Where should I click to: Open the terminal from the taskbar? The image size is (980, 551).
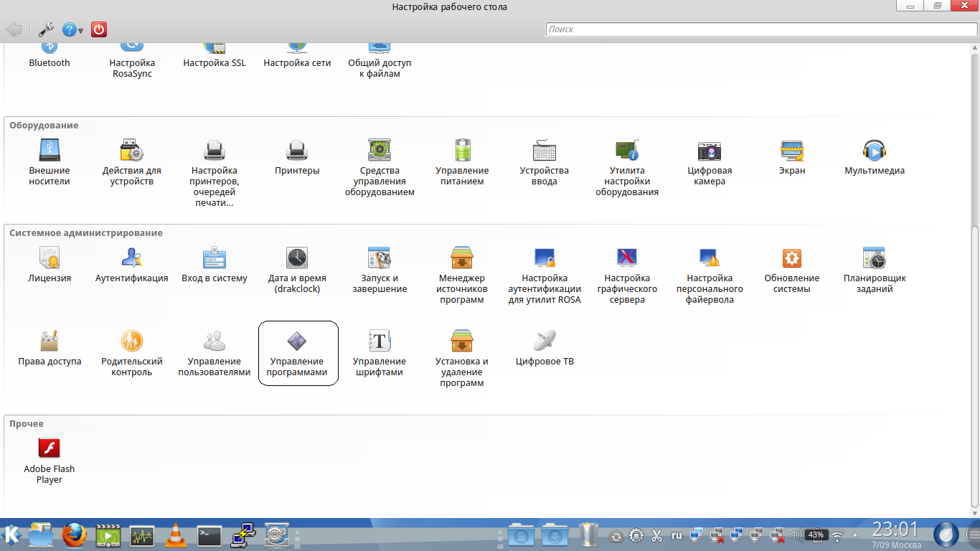click(x=209, y=535)
